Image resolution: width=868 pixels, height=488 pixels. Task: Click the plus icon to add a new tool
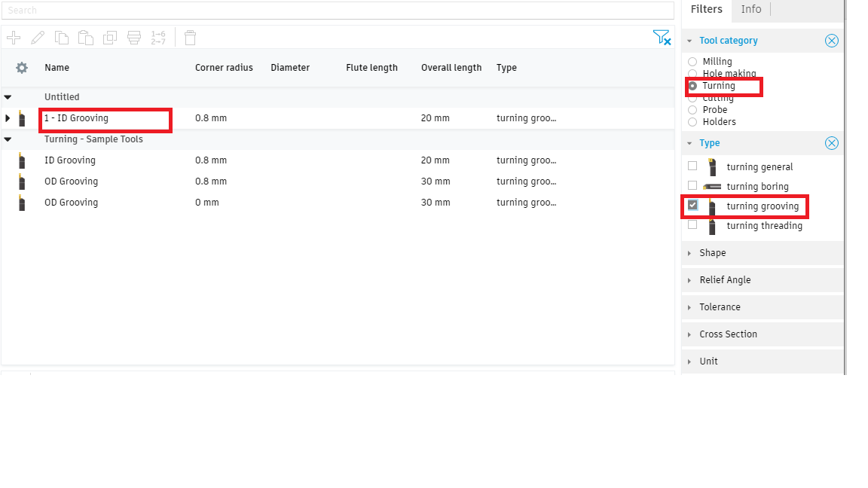click(x=14, y=38)
